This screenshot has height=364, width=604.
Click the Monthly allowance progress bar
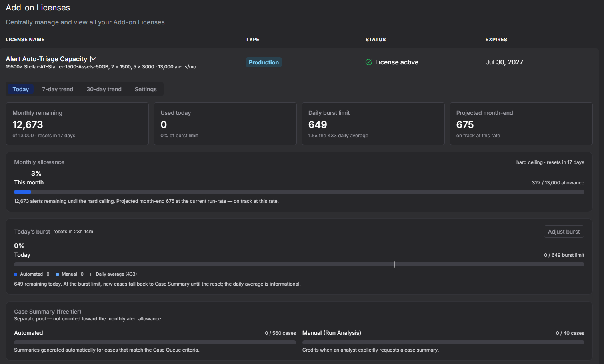point(299,192)
